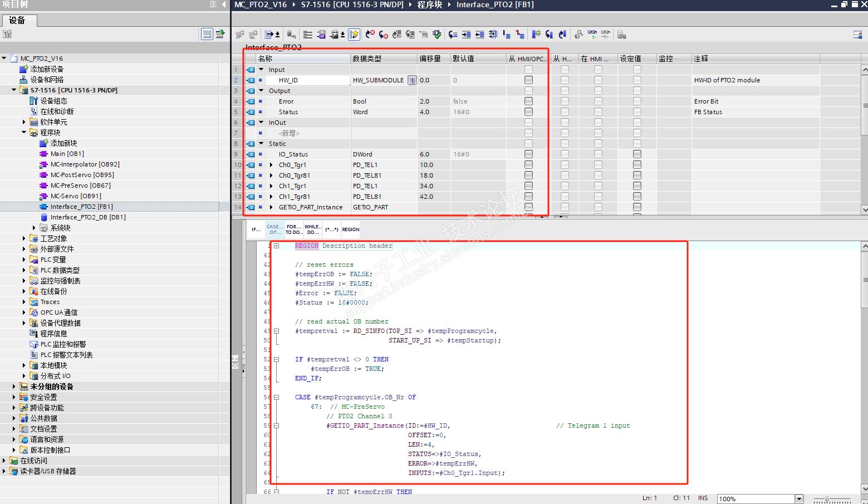Click the Add new device icon
Screen dimensions: 868x504
click(x=23, y=69)
